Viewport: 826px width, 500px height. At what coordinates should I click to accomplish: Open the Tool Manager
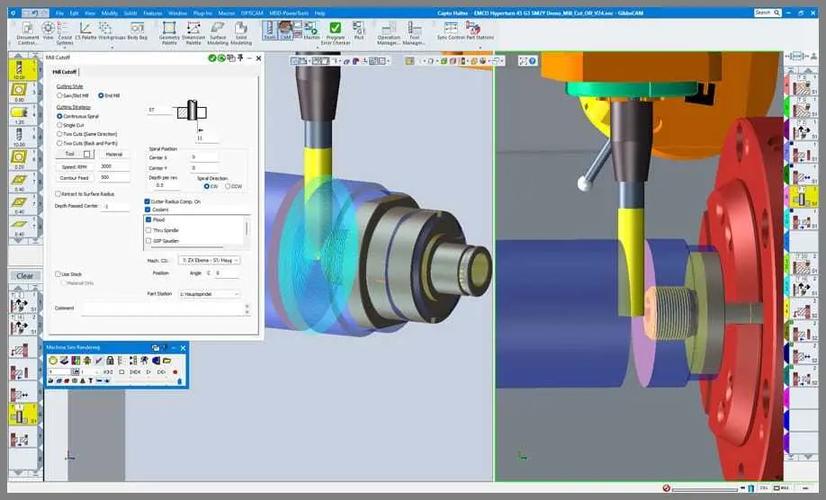point(415,33)
